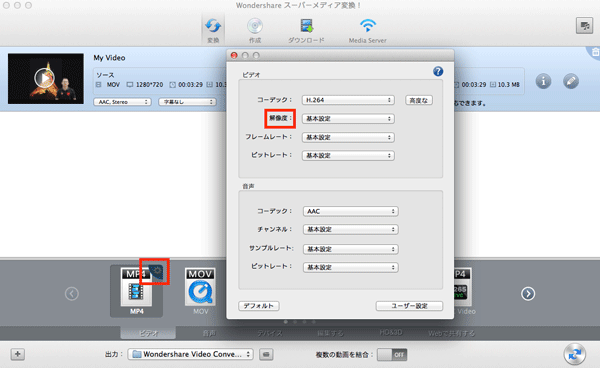
Task: Toggle merge multiple videos OFF switch
Action: 392,355
